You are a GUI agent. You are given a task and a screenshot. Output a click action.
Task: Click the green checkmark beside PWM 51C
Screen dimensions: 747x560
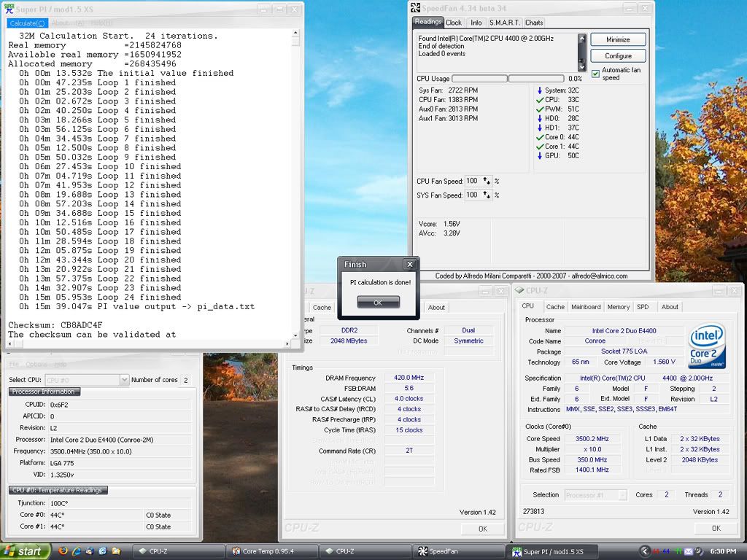pyautogui.click(x=540, y=109)
